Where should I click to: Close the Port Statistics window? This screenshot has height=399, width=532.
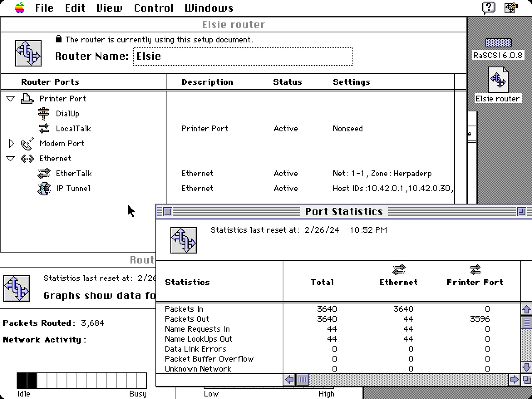[167, 212]
